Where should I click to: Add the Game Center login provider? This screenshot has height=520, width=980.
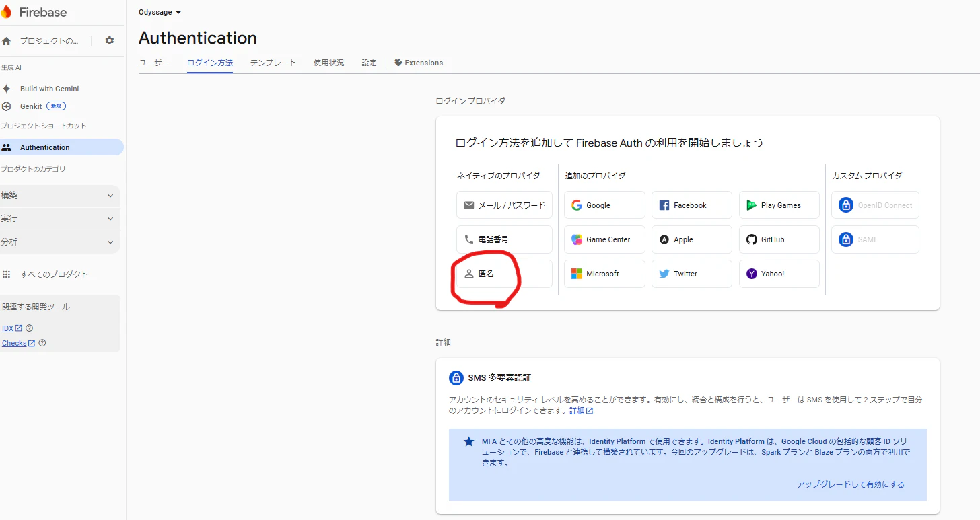point(604,239)
